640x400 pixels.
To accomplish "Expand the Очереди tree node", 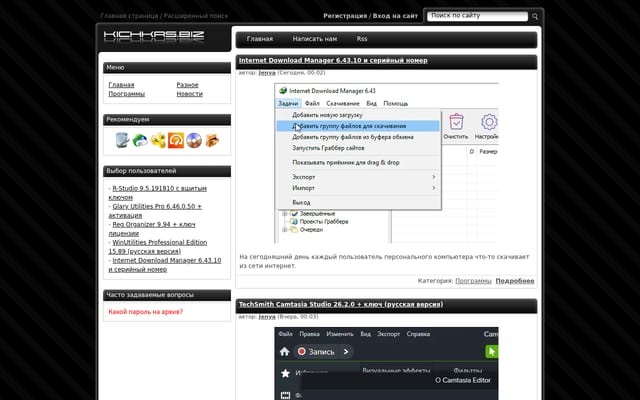I will [284, 229].
